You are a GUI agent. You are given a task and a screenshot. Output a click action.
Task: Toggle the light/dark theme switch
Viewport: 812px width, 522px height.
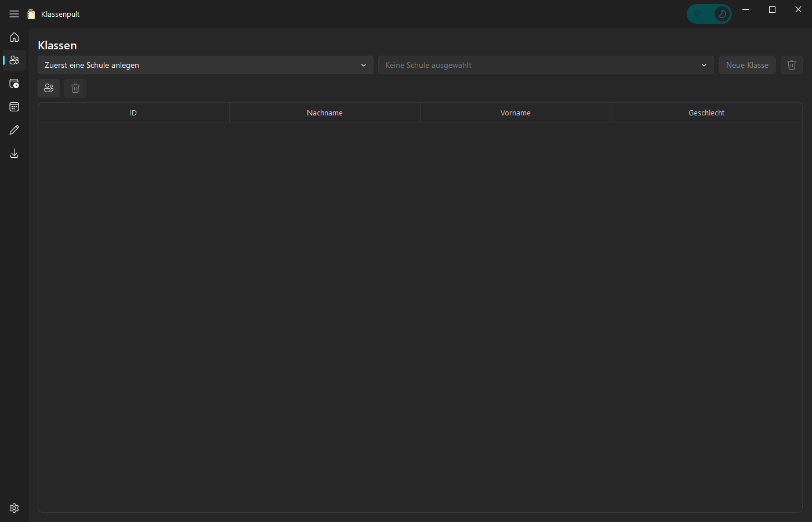(x=709, y=14)
